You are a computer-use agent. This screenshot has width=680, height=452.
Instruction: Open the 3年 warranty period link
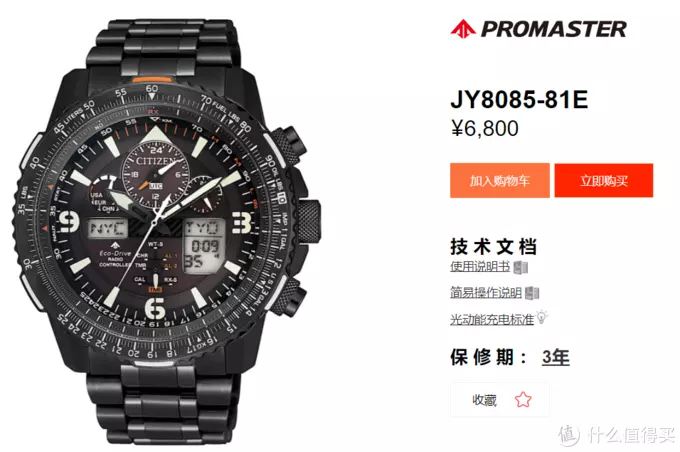pyautogui.click(x=556, y=357)
